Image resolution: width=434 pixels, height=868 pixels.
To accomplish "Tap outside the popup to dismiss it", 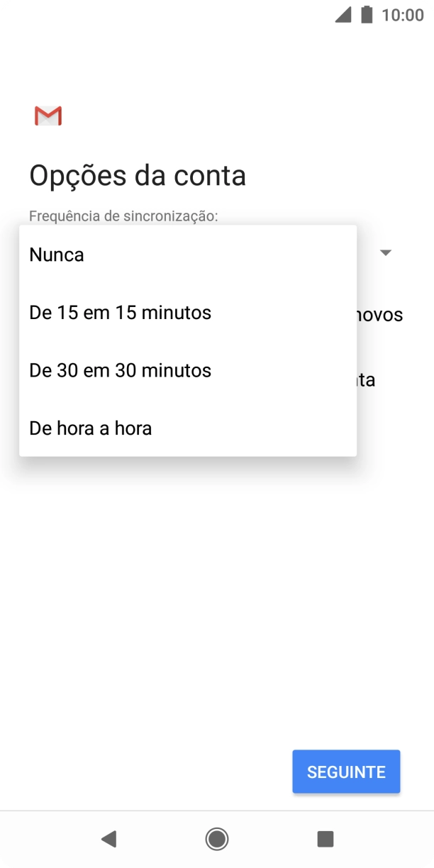I will [x=217, y=603].
